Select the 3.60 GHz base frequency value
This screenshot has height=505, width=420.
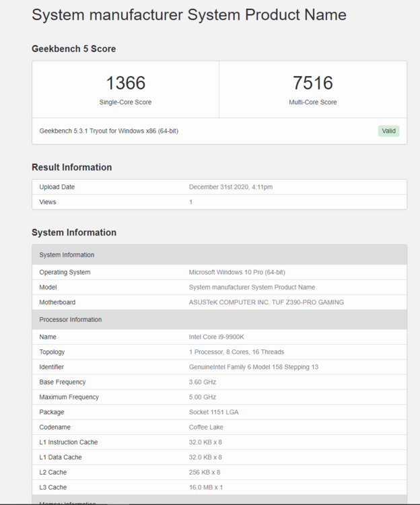[203, 382]
